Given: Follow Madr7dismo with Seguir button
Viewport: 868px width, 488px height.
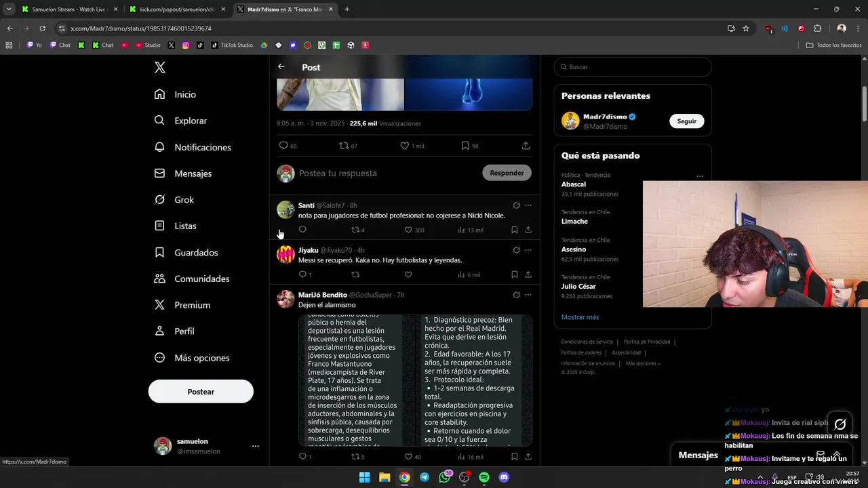Looking at the screenshot, I should pos(687,121).
